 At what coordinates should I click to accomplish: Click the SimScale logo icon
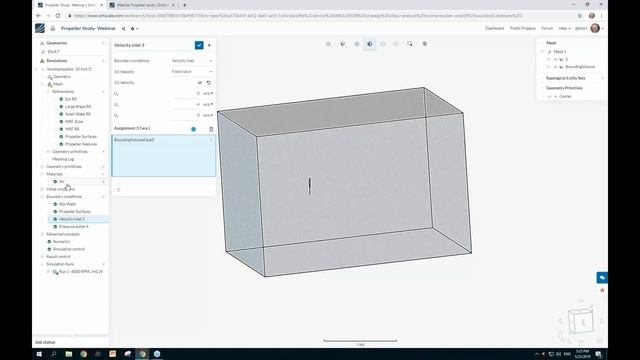[40, 28]
